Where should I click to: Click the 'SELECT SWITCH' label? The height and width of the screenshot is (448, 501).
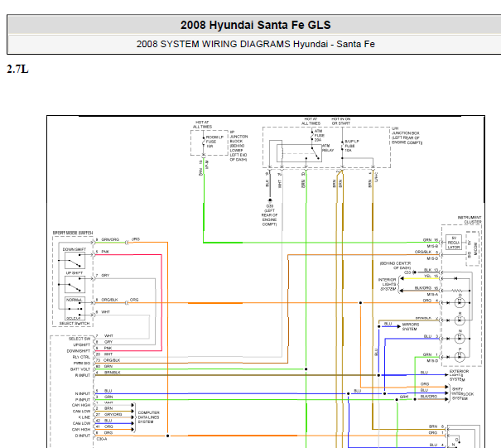[75, 324]
